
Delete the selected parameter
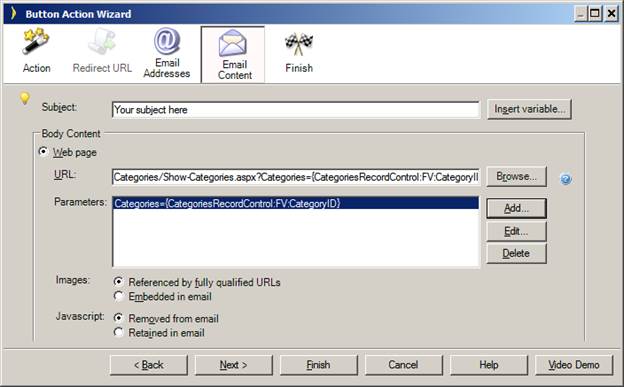point(516,254)
